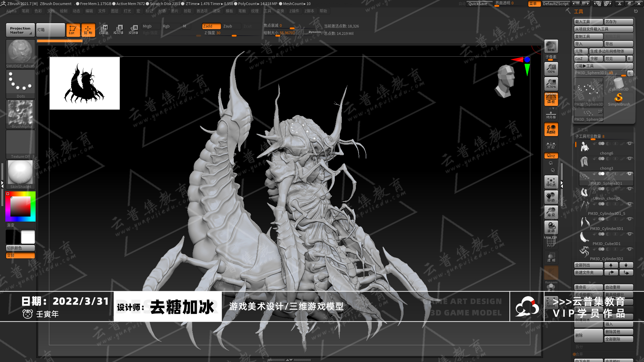Click the creature concept art thumbnail

coord(85,83)
